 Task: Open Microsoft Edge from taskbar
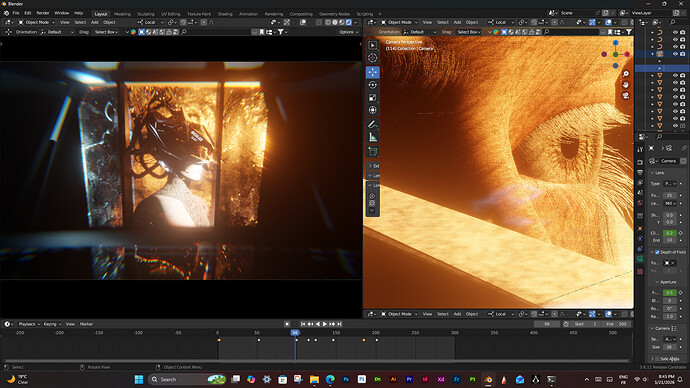[x=330, y=379]
